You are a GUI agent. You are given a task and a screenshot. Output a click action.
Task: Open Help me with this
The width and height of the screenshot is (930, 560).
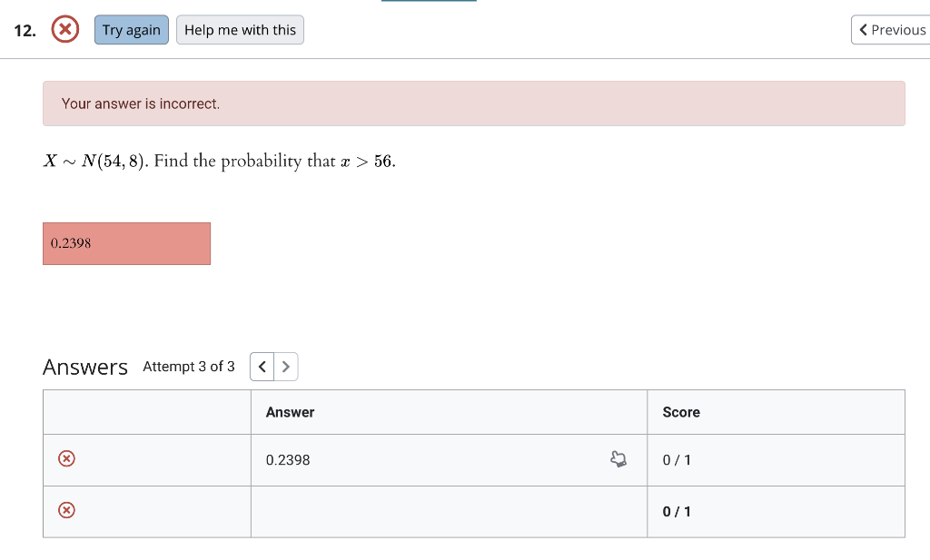coord(240,29)
